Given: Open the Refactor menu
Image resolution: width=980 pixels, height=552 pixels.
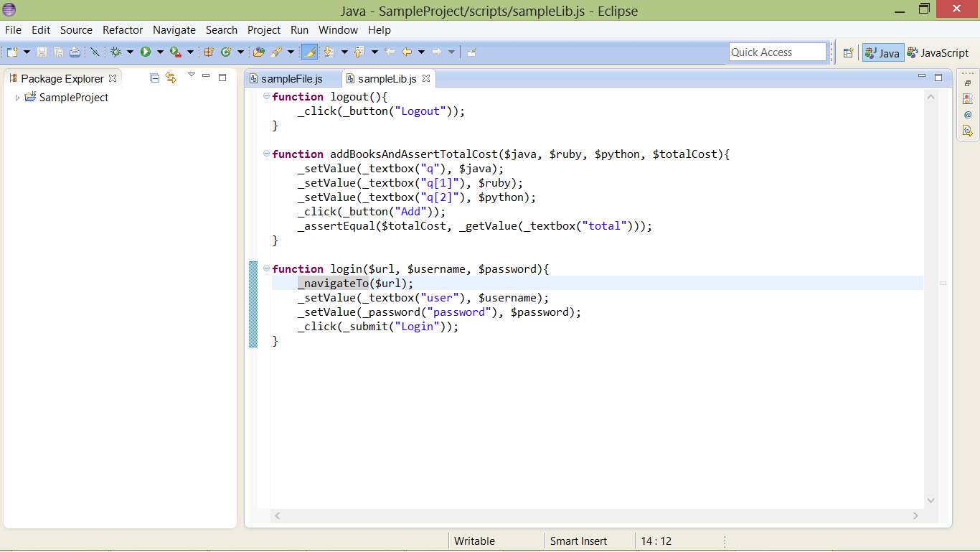Looking at the screenshot, I should (x=122, y=30).
